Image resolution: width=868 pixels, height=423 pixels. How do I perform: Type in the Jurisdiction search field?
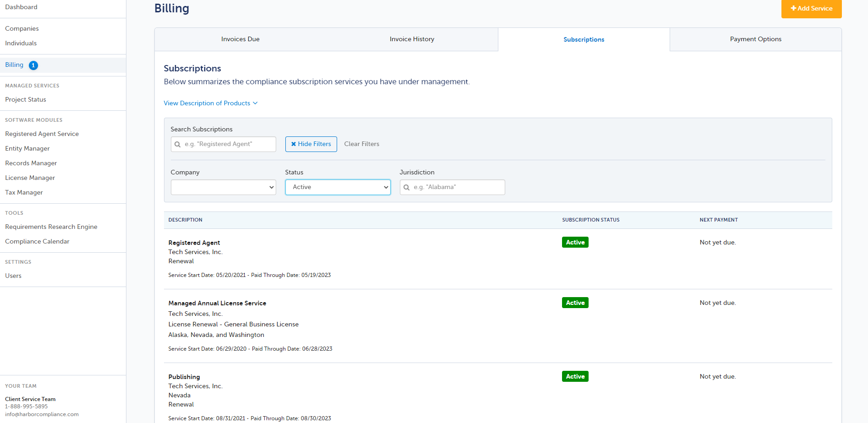click(457, 187)
